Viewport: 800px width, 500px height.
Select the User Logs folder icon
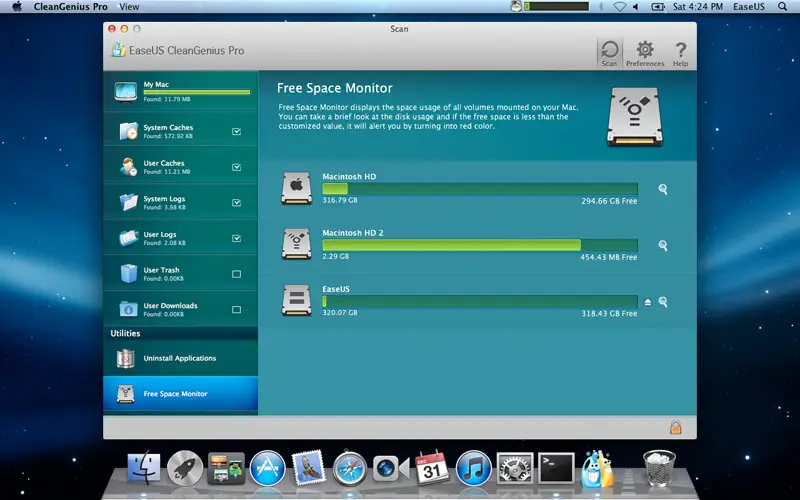pos(129,238)
